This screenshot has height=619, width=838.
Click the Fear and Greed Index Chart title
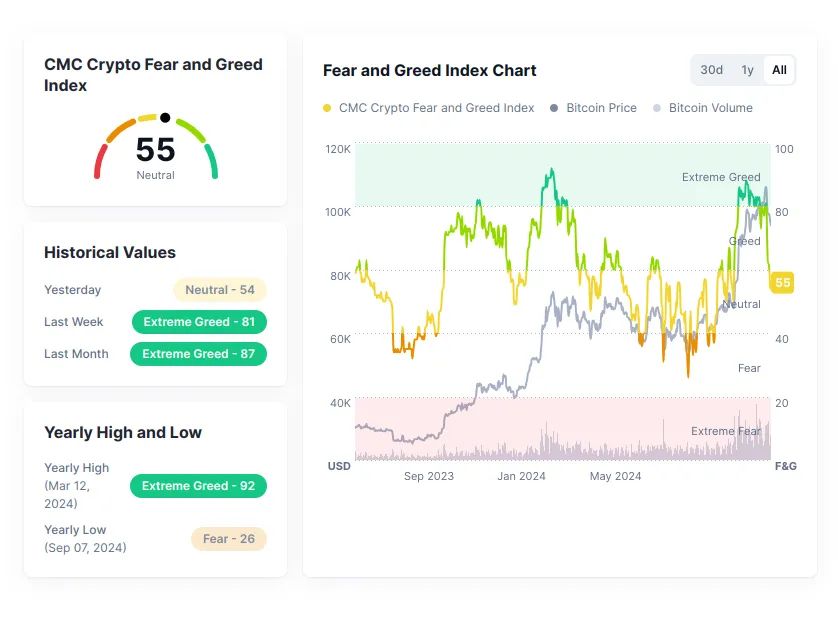point(429,71)
